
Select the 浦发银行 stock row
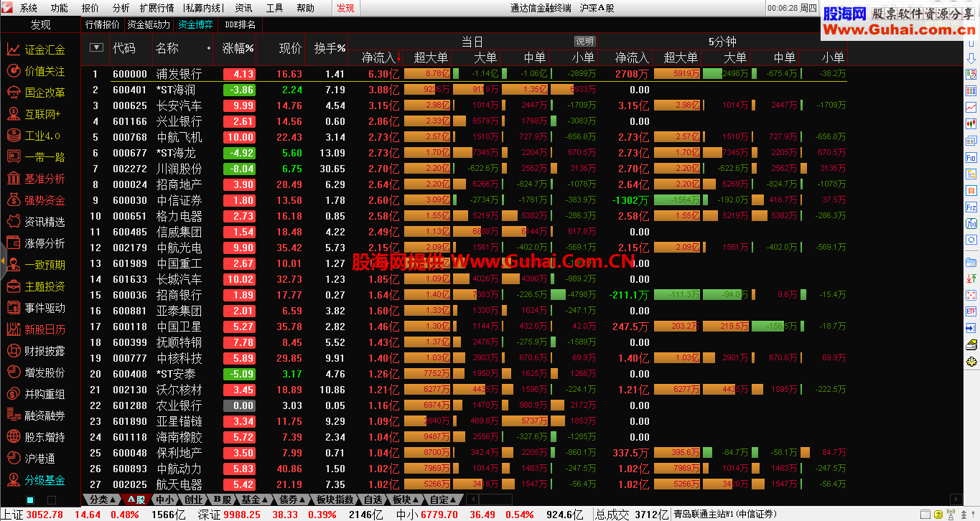(465, 74)
